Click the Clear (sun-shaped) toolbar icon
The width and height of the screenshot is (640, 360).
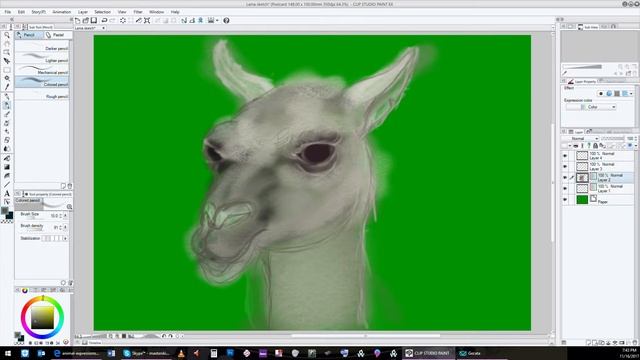point(123,20)
